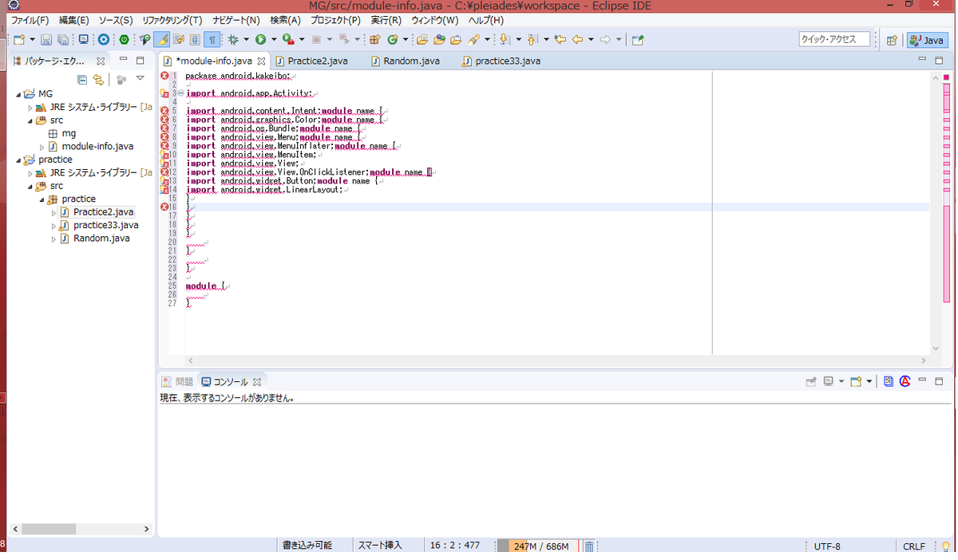Click the tip lightbulb in status bar
This screenshot has height=560, width=958.
click(946, 546)
